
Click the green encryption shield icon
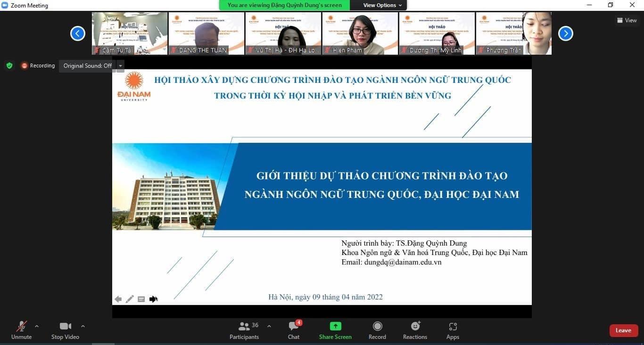pyautogui.click(x=9, y=66)
